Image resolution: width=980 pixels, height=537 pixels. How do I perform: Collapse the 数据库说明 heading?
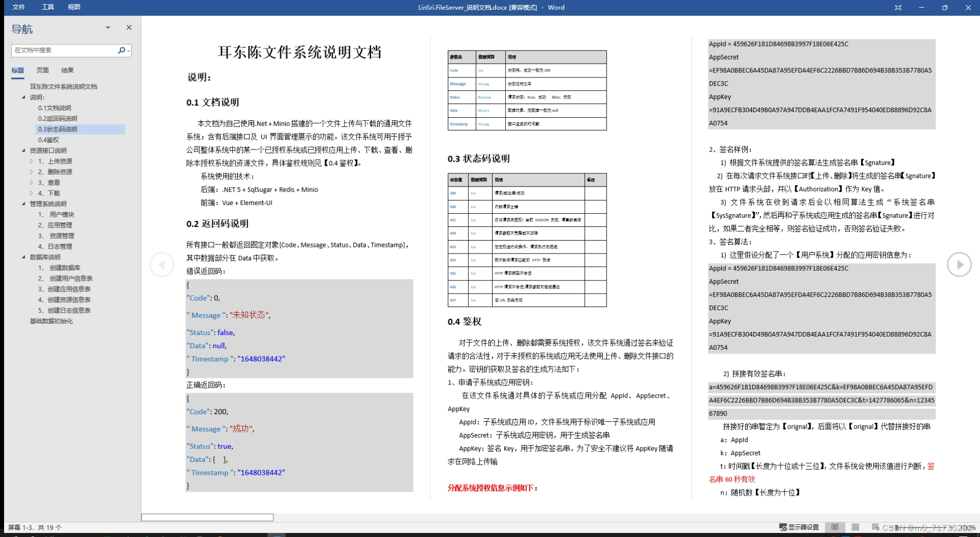[x=23, y=257]
